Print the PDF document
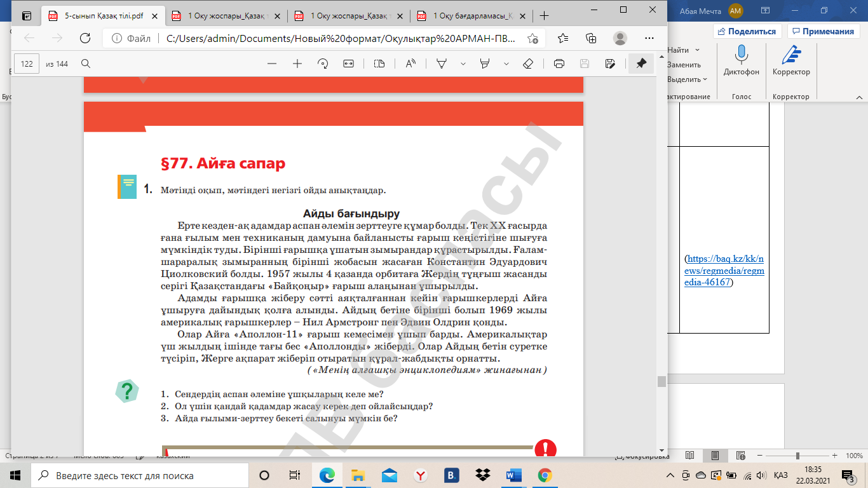Viewport: 868px width, 488px height. click(559, 64)
